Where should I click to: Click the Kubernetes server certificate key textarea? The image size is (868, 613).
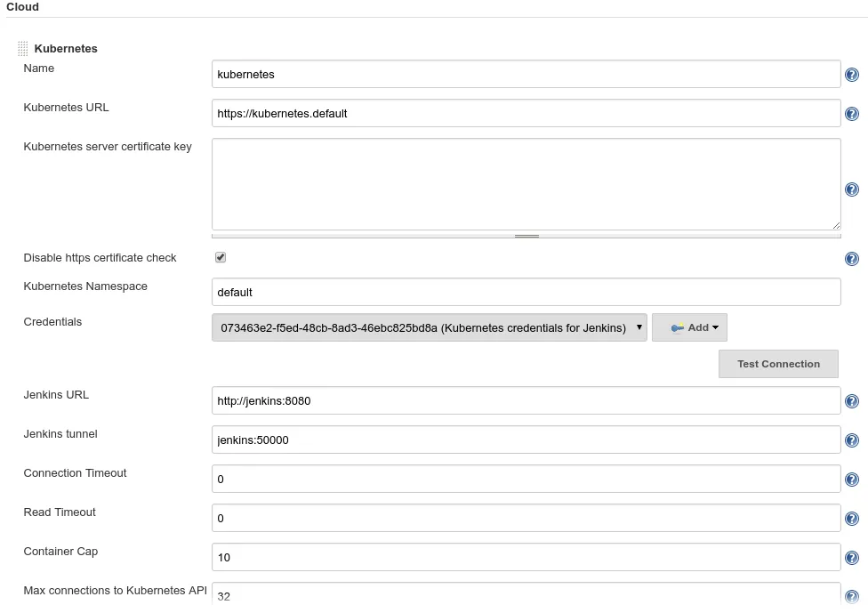coord(526,184)
